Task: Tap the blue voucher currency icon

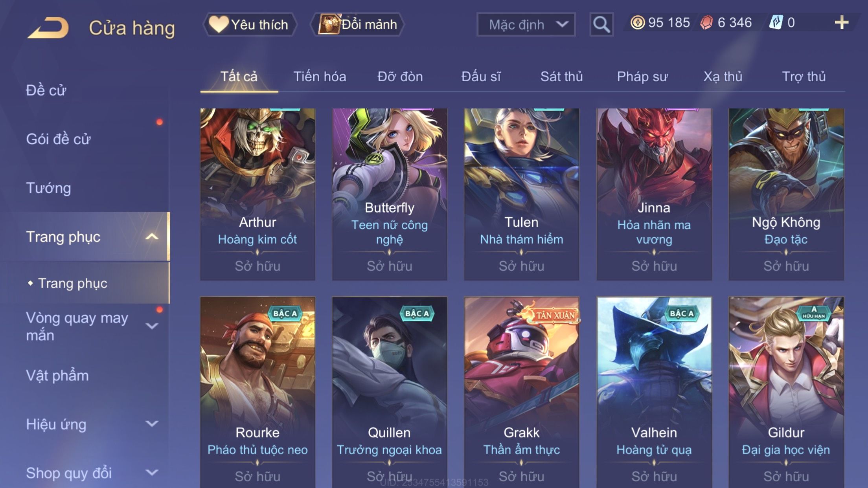Action: 776,22
